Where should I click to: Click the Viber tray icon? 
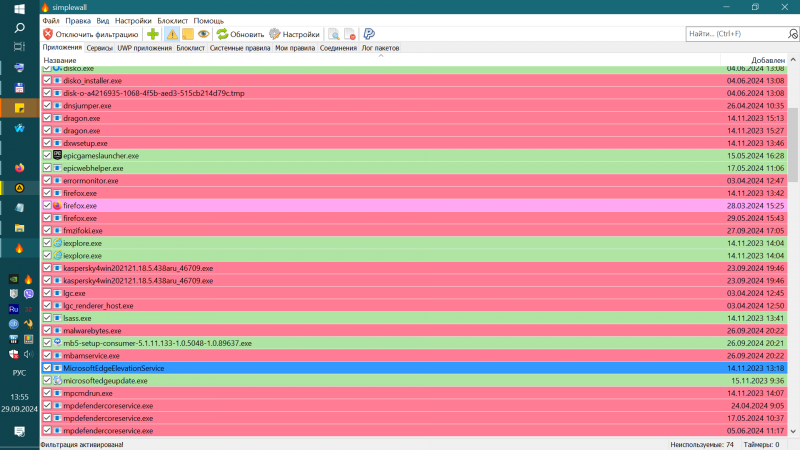29,294
